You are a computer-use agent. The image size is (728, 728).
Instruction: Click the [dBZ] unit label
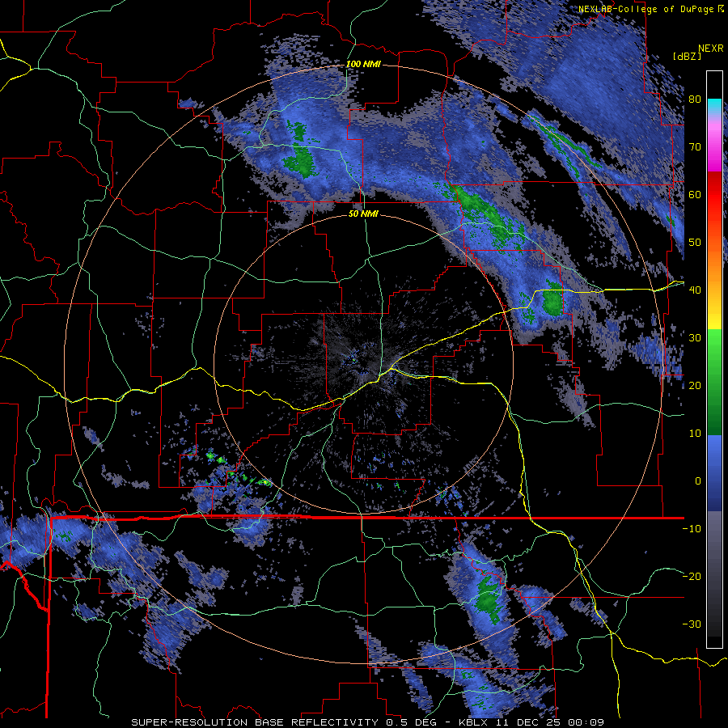tap(687, 56)
